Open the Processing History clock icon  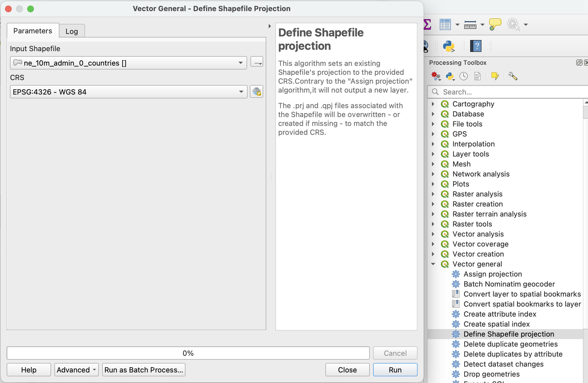point(464,76)
